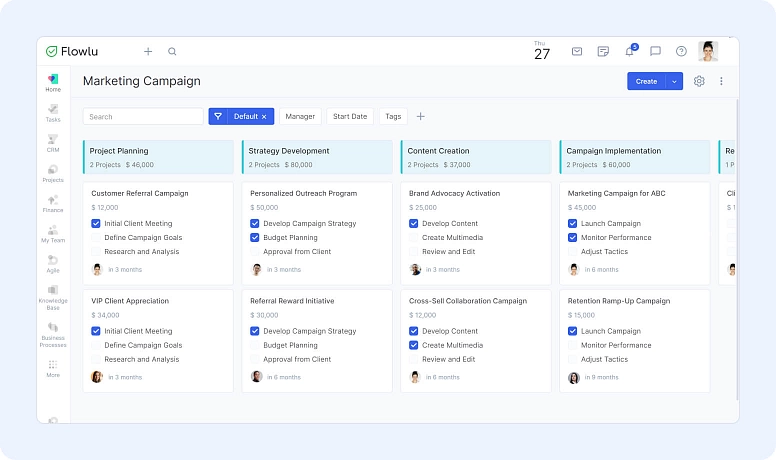The image size is (776, 460).
Task: Open the search magnifier in top bar
Action: click(172, 52)
